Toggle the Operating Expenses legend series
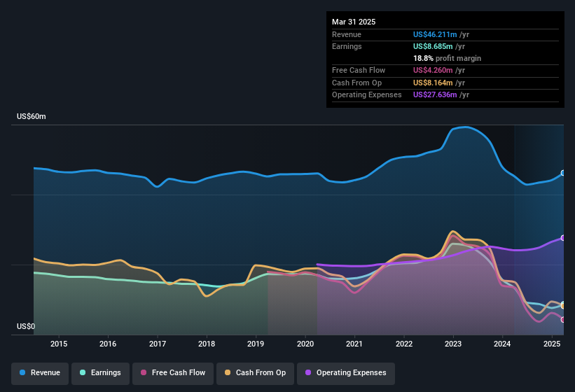The width and height of the screenshot is (575, 392). pyautogui.click(x=346, y=372)
